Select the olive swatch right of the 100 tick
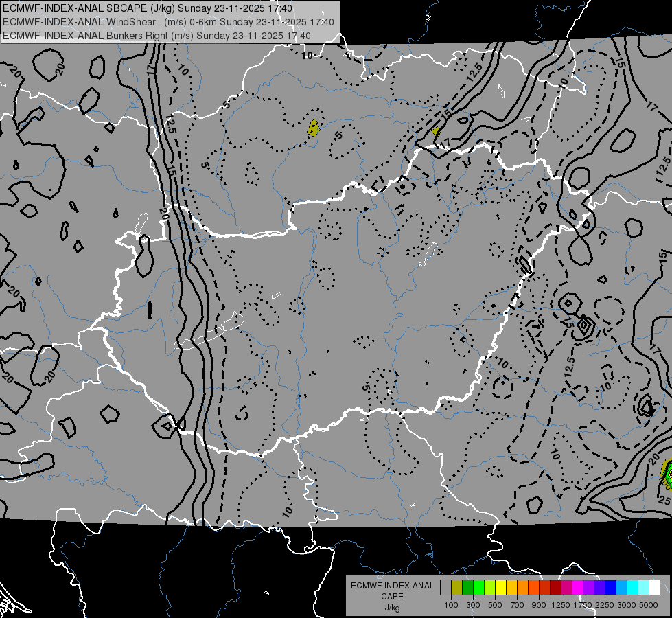672x618 pixels. [456, 587]
